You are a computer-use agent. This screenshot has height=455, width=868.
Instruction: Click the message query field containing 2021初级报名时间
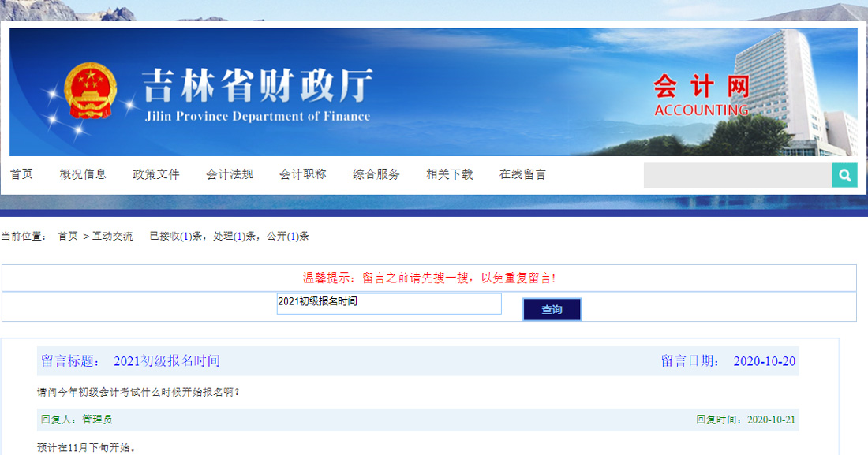pos(389,304)
